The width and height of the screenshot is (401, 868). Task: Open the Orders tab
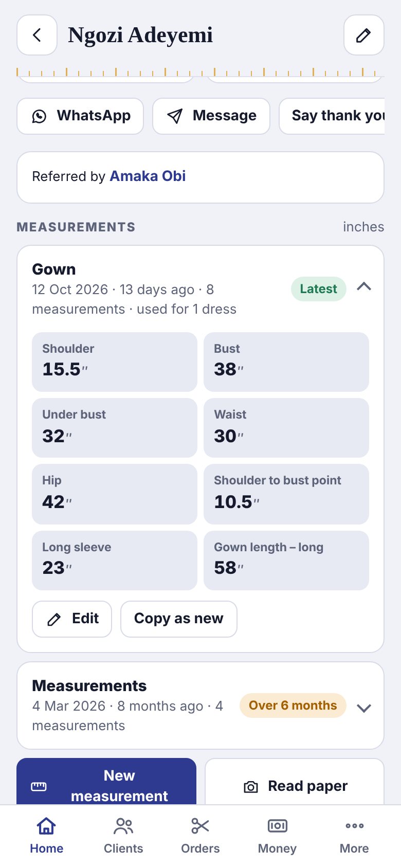click(x=200, y=836)
